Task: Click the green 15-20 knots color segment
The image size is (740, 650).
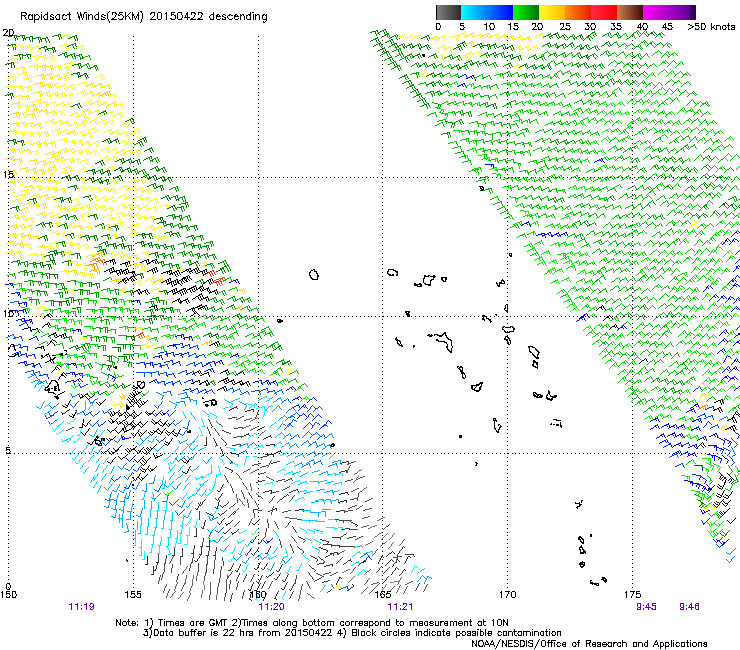Action: (526, 12)
